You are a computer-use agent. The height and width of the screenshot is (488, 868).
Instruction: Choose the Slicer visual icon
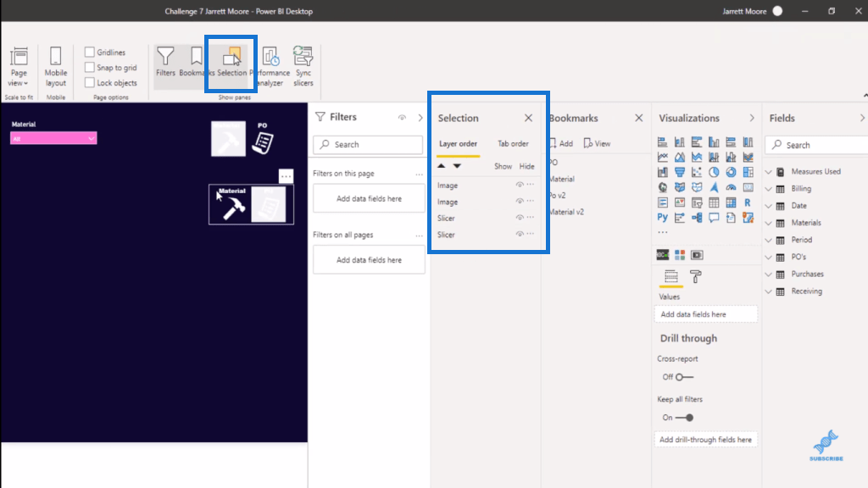pos(697,202)
